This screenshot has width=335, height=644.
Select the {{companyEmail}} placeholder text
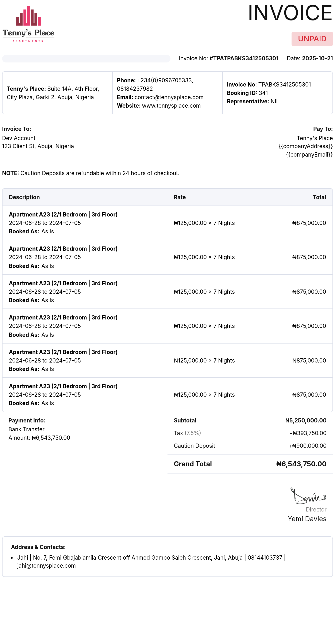(309, 155)
